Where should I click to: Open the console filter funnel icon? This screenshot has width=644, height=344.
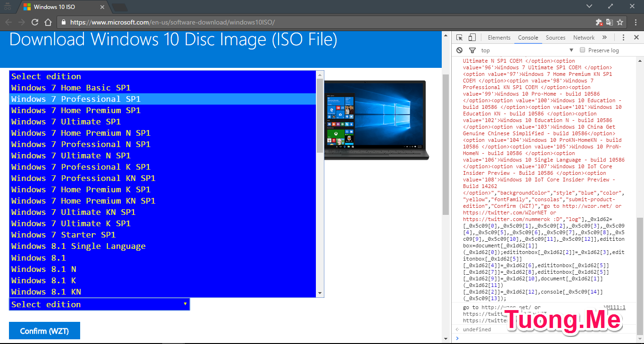(472, 50)
